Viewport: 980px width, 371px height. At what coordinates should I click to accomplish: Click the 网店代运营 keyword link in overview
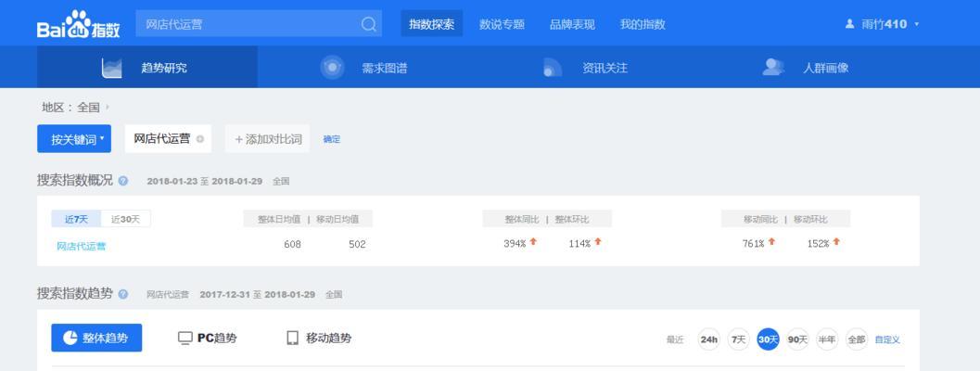[x=82, y=247]
